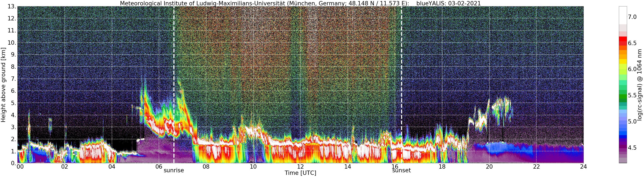This screenshot has height=177, width=644.
Task: Click the dashed sunset marker line
Action: (402, 85)
